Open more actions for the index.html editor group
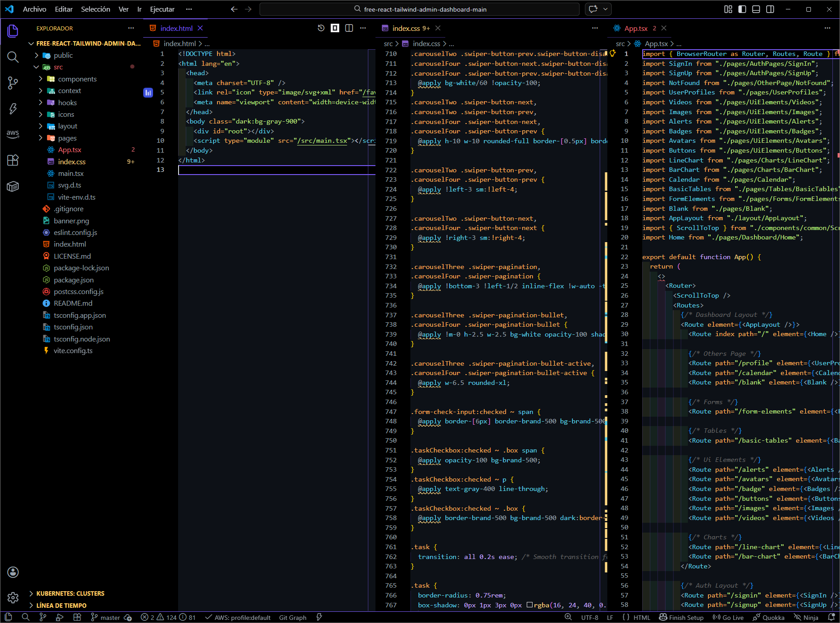This screenshot has width=840, height=623. coord(363,28)
